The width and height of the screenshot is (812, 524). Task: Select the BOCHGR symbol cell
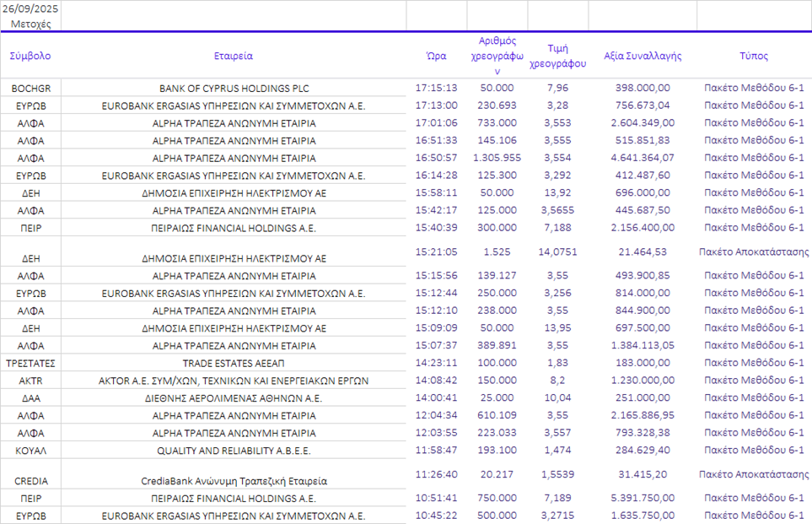click(30, 88)
